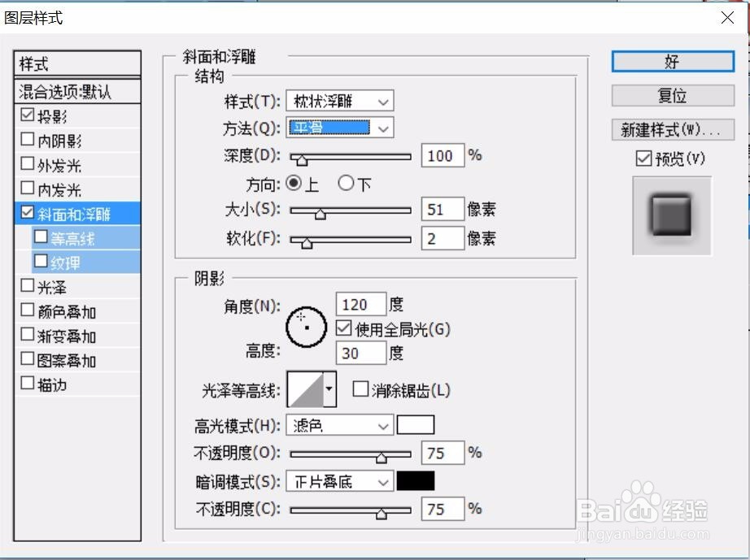Close the 图层样式 dialog

pos(727,18)
